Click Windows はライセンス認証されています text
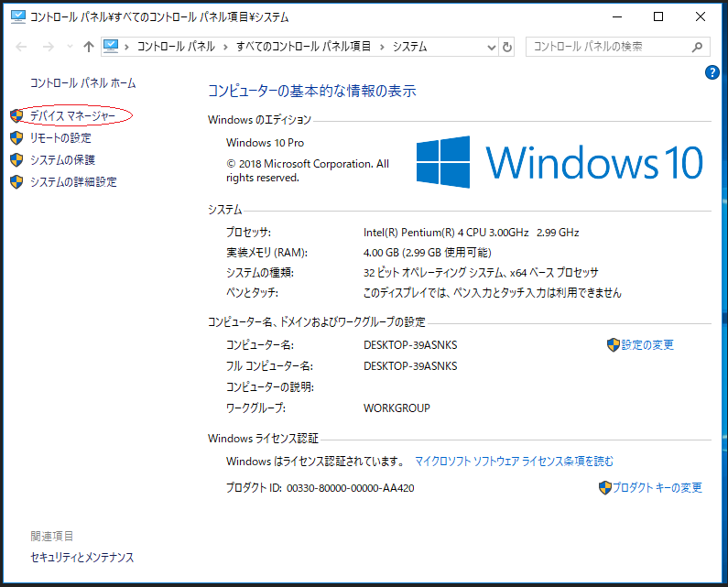The width and height of the screenshot is (728, 587). coord(316,462)
